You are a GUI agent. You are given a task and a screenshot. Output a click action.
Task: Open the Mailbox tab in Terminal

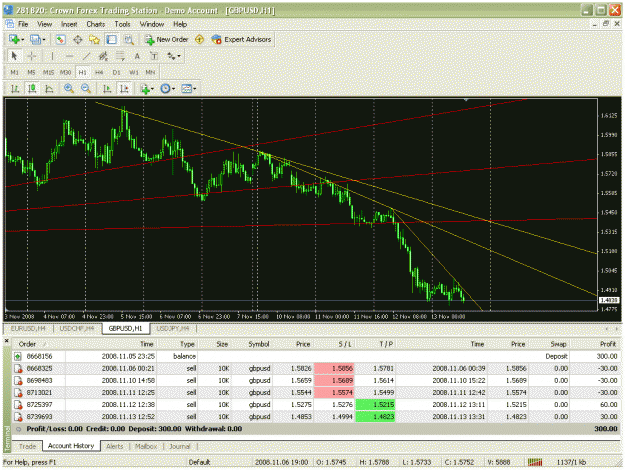click(146, 446)
